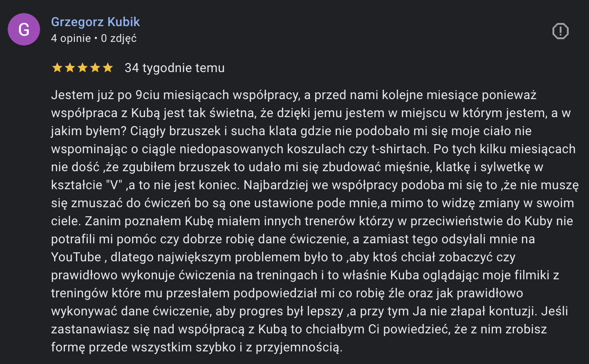Click the "0 zdjęć" photo count
Viewport: 589px width, 364px height.
pyautogui.click(x=119, y=38)
